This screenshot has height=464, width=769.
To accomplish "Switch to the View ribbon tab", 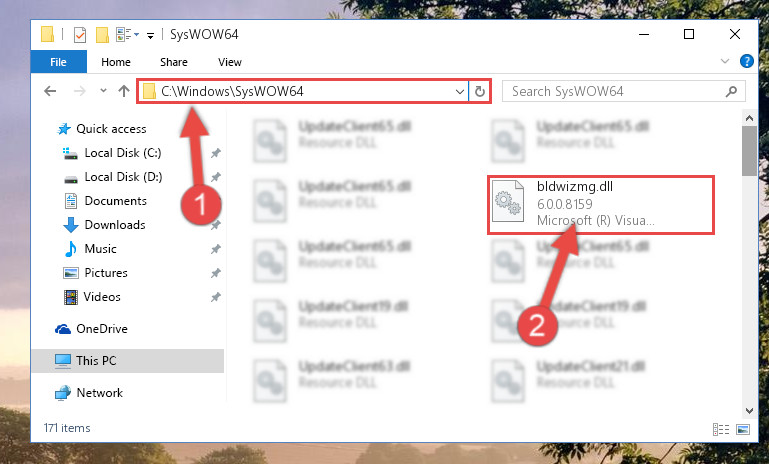I will click(230, 62).
